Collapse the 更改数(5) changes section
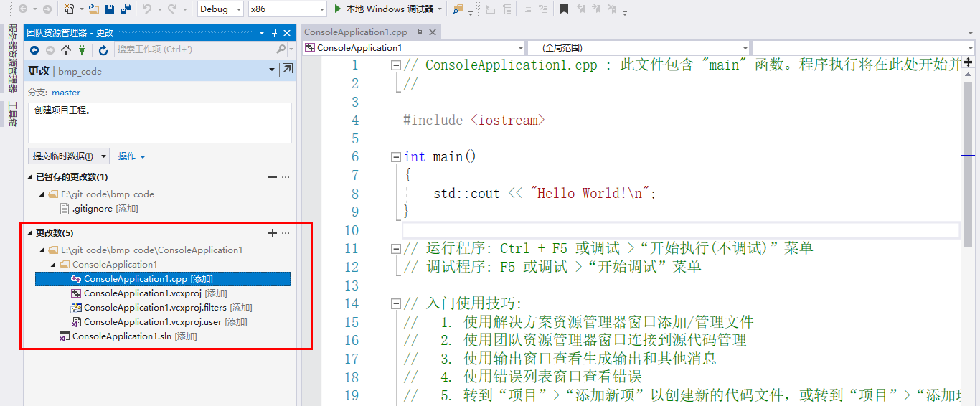The width and height of the screenshot is (980, 406). tap(29, 233)
